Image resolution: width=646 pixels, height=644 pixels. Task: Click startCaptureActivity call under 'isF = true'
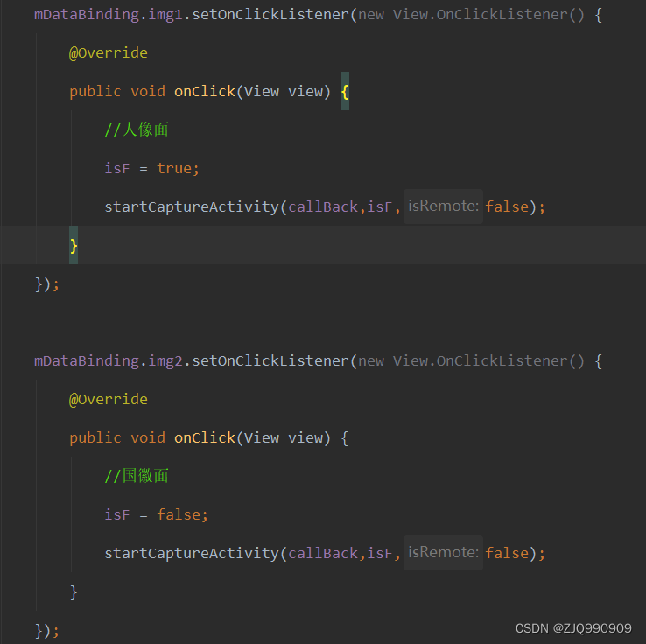(x=192, y=206)
